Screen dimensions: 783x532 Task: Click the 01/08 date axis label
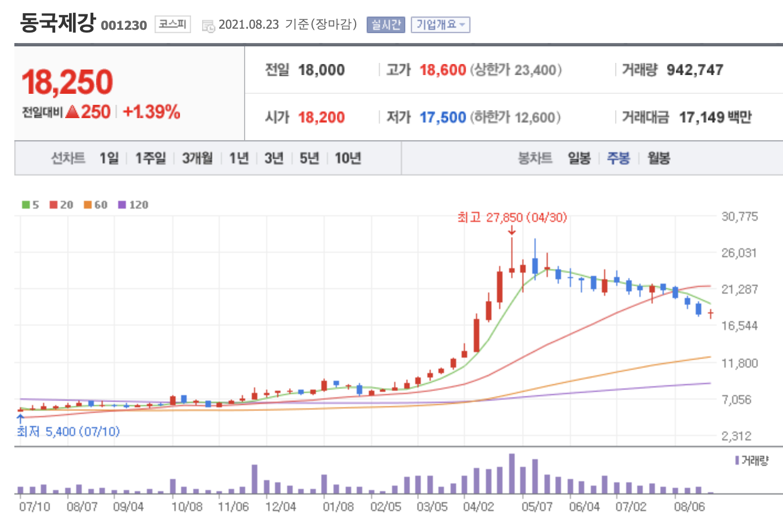point(338,507)
